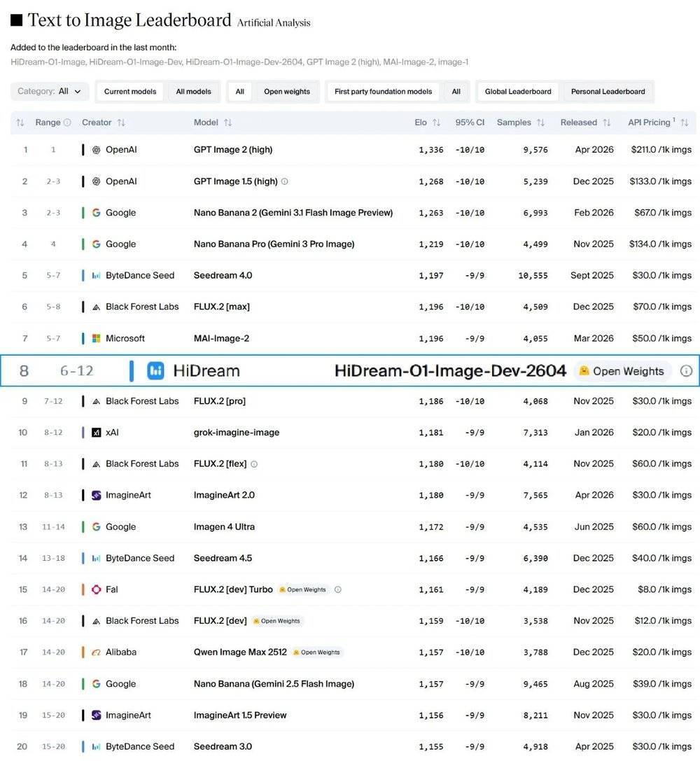The height and width of the screenshot is (761, 700).
Task: Click Open Weights badge beside FLUX.2 [dev]
Action: pyautogui.click(x=277, y=621)
